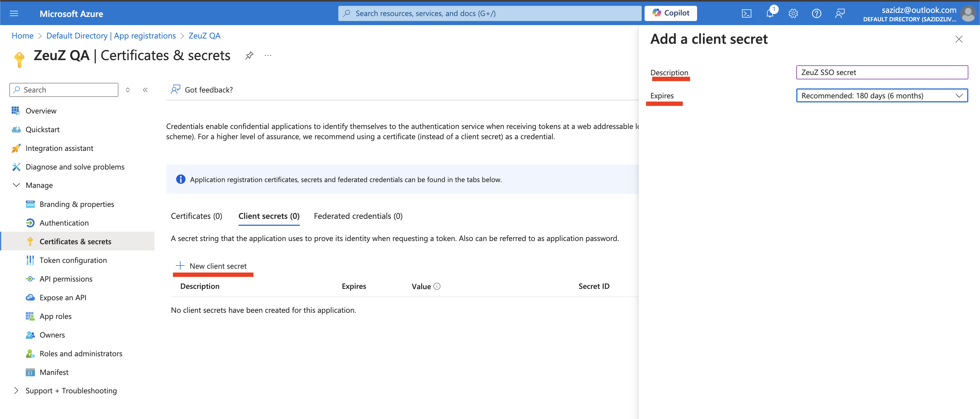The height and width of the screenshot is (419, 980).
Task: Click the global search resources field
Action: [489, 13]
